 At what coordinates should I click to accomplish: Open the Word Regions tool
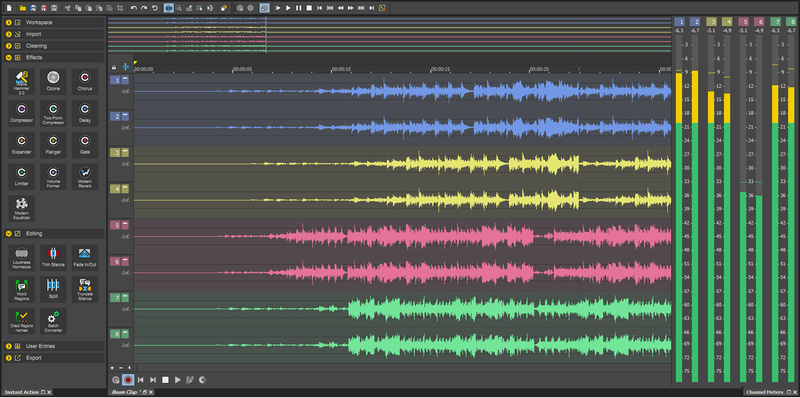pyautogui.click(x=22, y=289)
